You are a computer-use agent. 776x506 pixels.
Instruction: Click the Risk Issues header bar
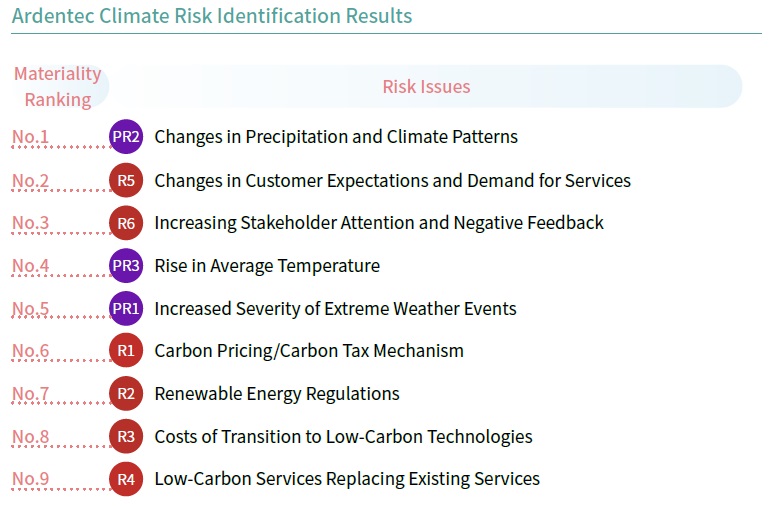426,87
